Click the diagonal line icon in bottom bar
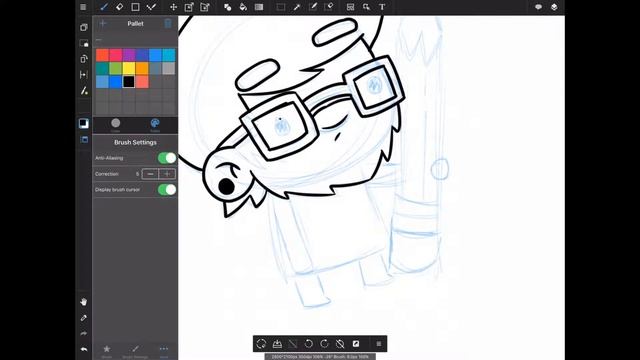 coord(293,344)
